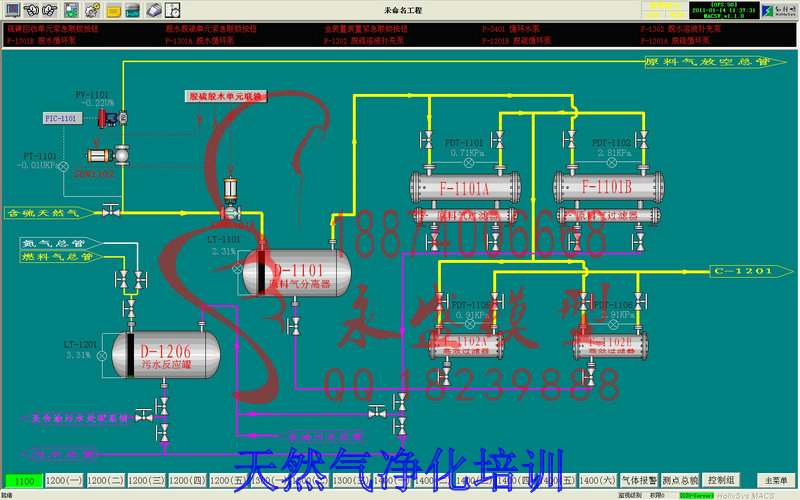Open the gears settings icon in toolbar
Image resolution: width=800 pixels, height=500 pixels.
[x=92, y=10]
